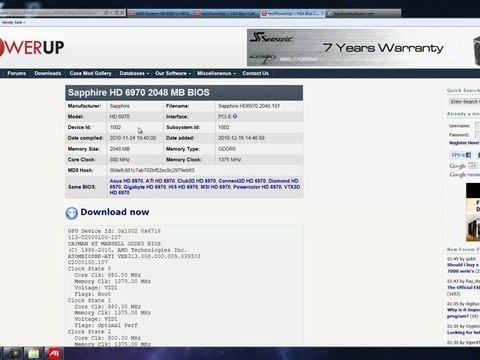The height and width of the screenshot is (360, 480).
Task: Open the HIS HD 6970 link
Action: pyautogui.click(x=183, y=187)
